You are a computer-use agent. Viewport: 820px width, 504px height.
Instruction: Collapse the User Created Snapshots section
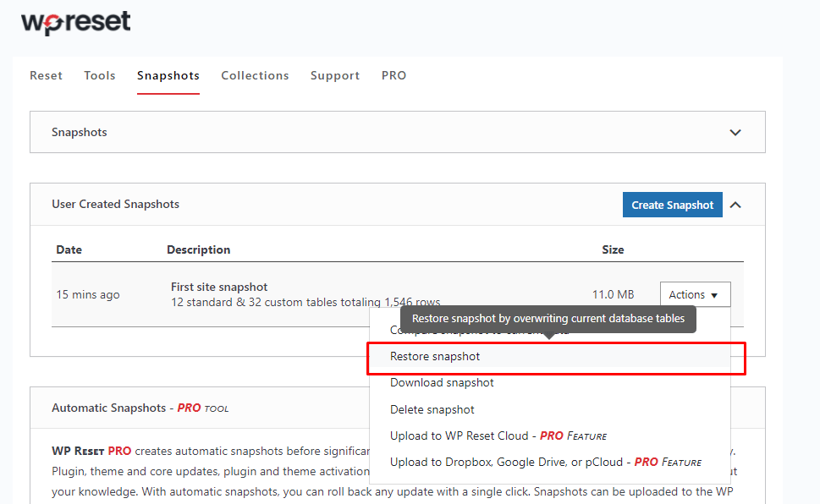point(735,205)
